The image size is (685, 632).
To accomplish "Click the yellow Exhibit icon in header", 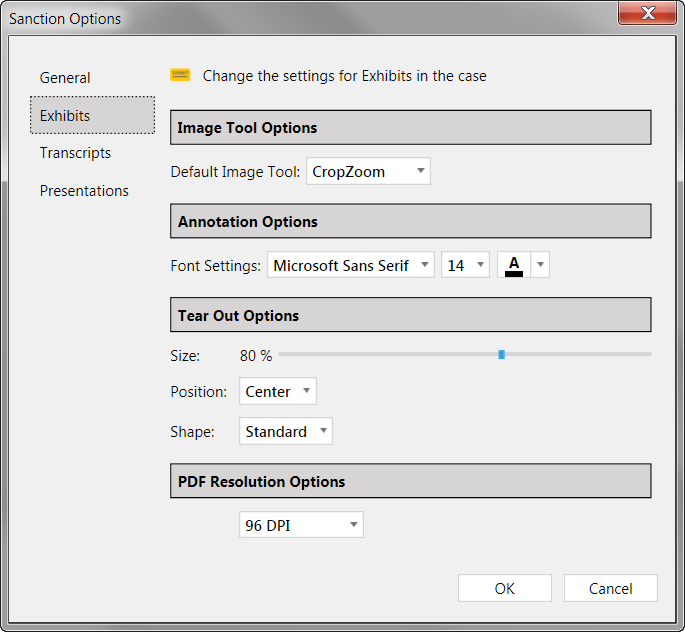I will [180, 75].
